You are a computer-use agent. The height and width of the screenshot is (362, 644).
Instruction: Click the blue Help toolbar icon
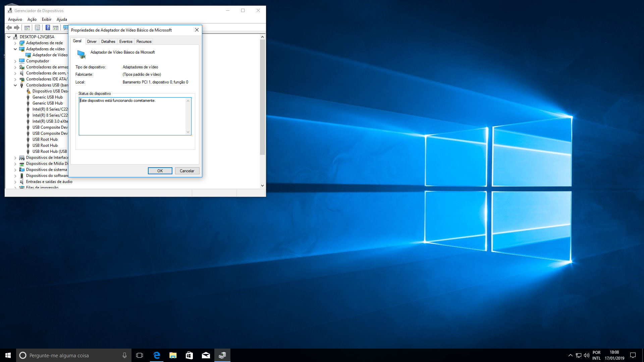[x=48, y=28]
